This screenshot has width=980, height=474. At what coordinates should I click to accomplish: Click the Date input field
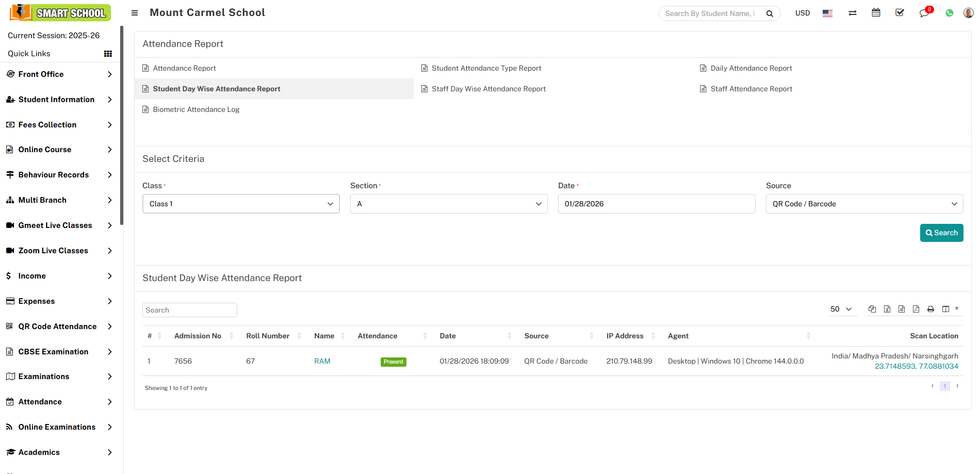(x=656, y=204)
